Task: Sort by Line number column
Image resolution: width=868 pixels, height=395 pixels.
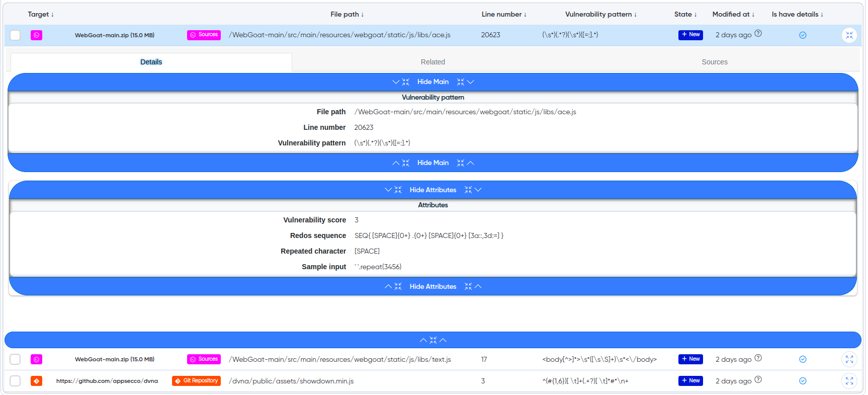Action: [x=504, y=14]
